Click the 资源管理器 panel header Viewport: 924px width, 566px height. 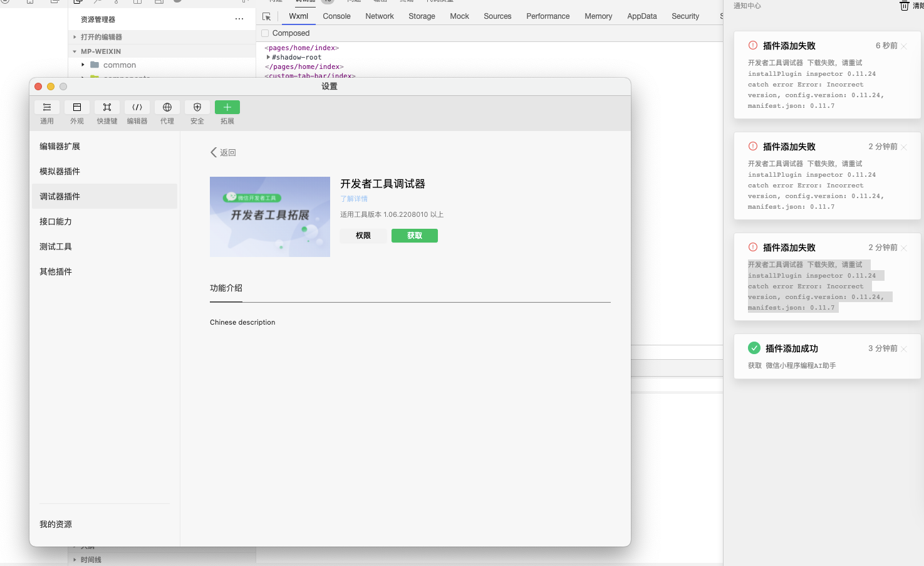click(98, 19)
